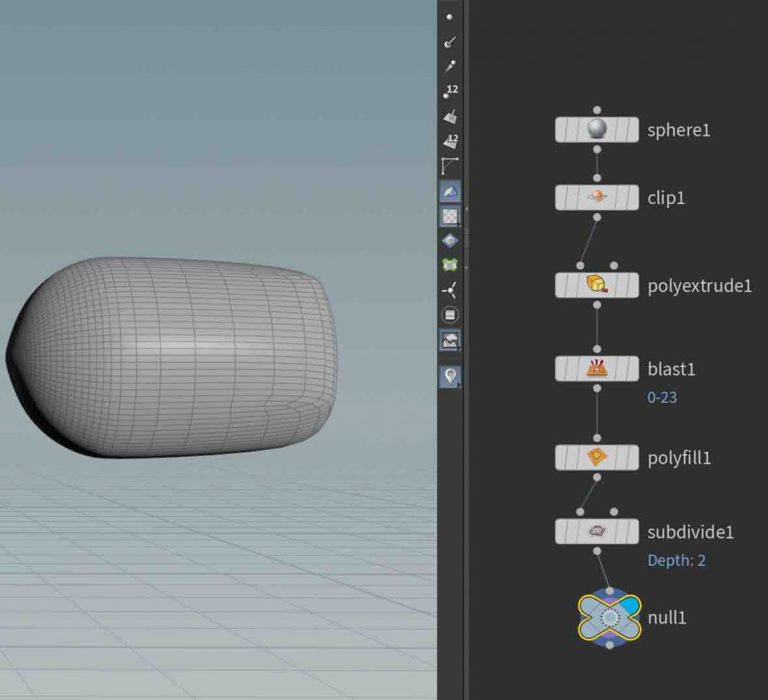Select the sphere1 node
Viewport: 768px width, 700px height.
(596, 130)
